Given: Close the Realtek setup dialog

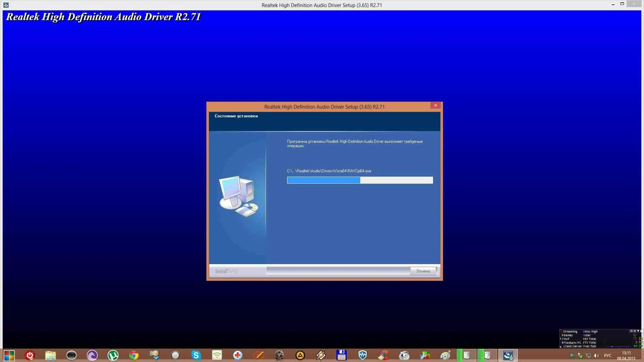Looking at the screenshot, I should pos(435,106).
